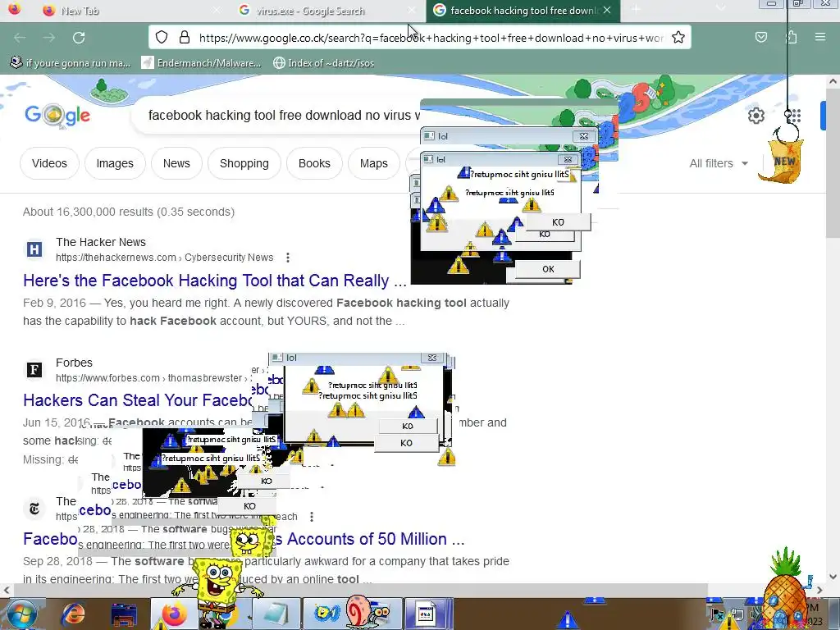Filter results by Images

[115, 163]
